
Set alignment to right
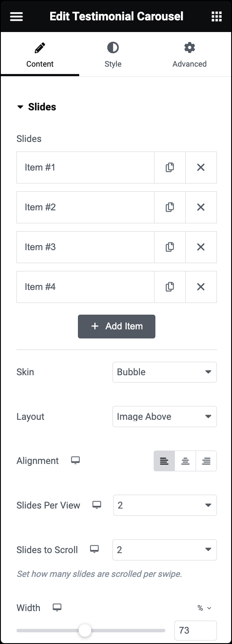pyautogui.click(x=206, y=461)
